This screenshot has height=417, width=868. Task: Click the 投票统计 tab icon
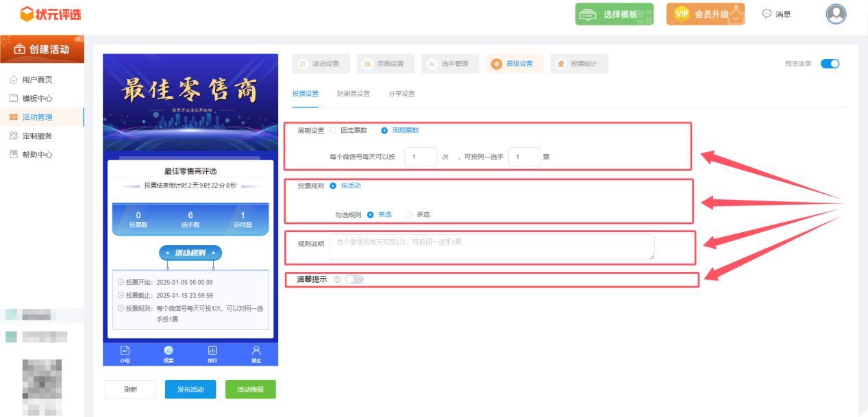point(561,64)
